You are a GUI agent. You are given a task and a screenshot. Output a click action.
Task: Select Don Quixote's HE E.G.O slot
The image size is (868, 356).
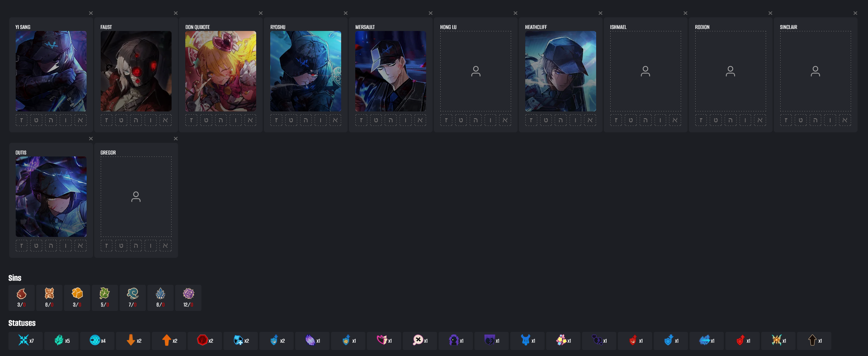coord(221,120)
